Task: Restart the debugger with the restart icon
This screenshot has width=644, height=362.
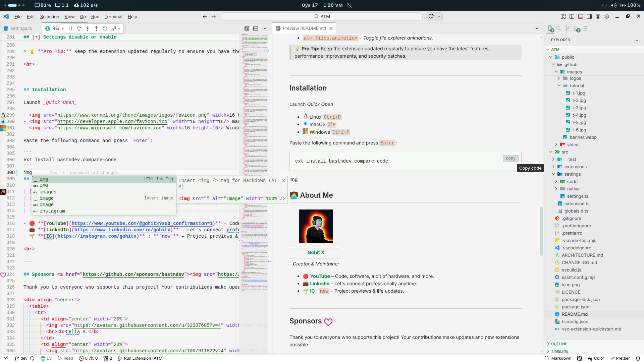Action: coord(105,28)
